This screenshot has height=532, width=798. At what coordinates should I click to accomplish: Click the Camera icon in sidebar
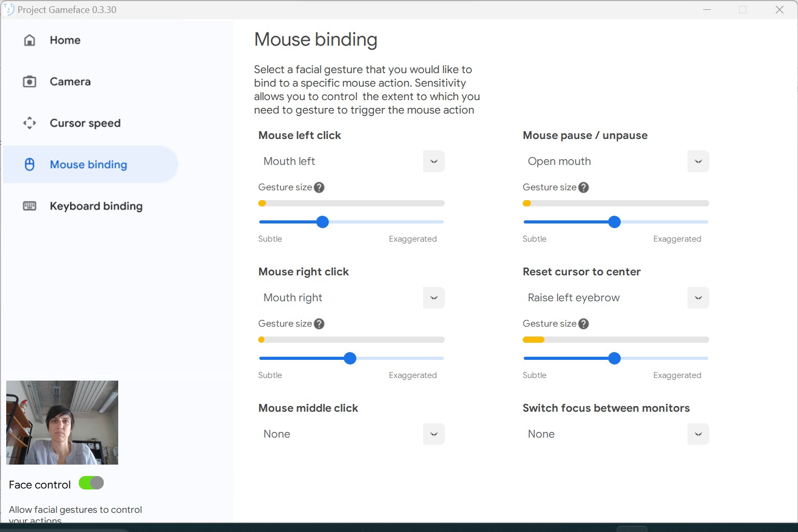tap(30, 82)
